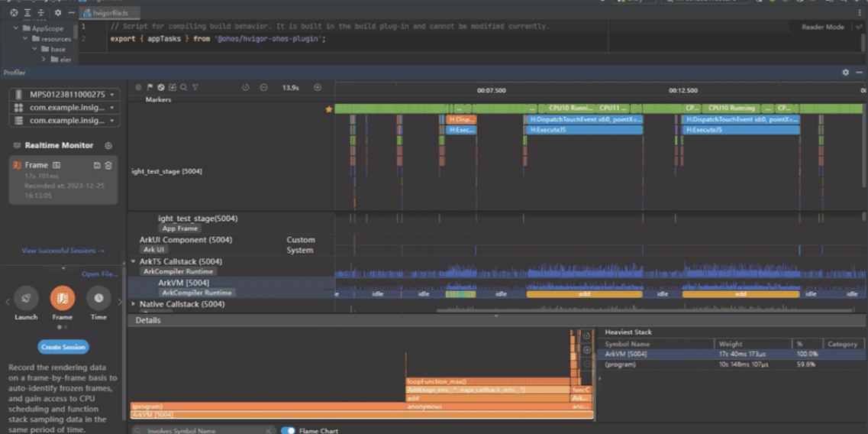Open Profiler panel settings gear
Image resolution: width=868 pixels, height=434 pixels.
[x=845, y=73]
